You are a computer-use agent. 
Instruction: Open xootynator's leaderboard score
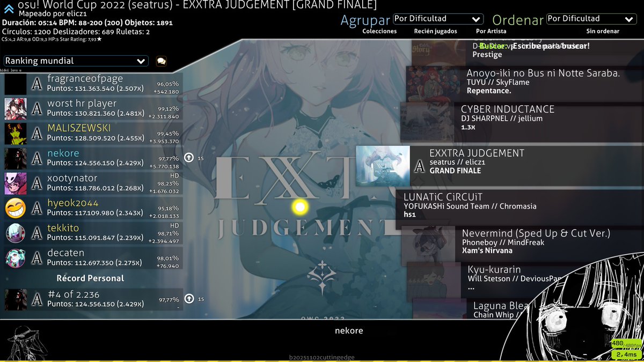93,183
